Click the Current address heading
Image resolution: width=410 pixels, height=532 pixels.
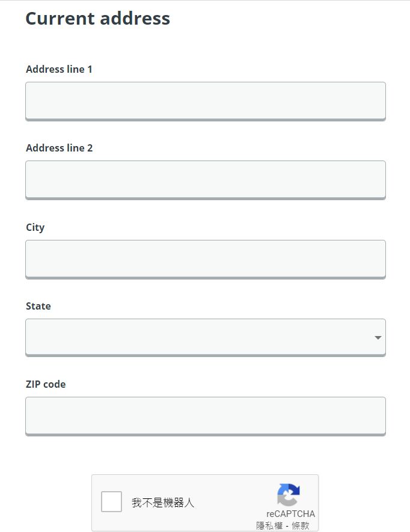tap(98, 18)
